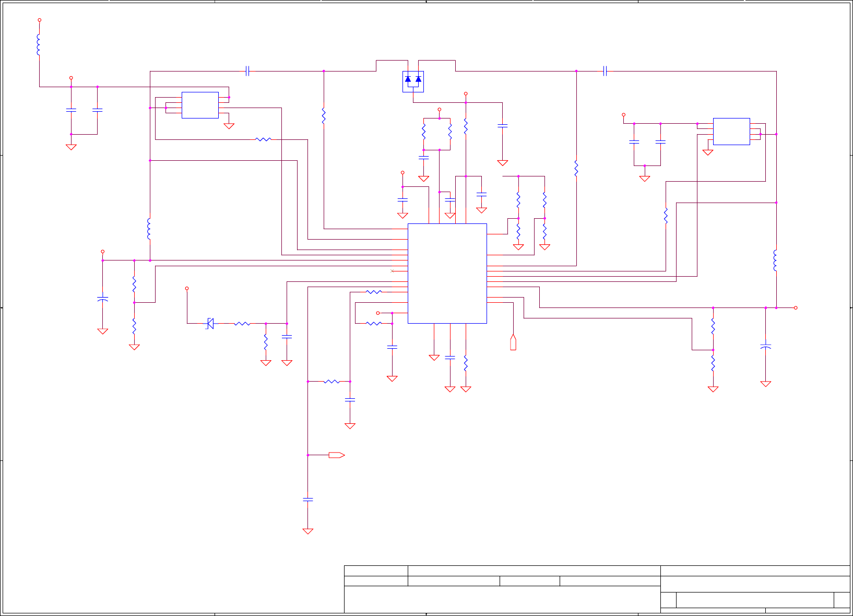Screen dimensions: 853x616
Task: Click the right-pointing off-page port arrow
Action: 337,455
